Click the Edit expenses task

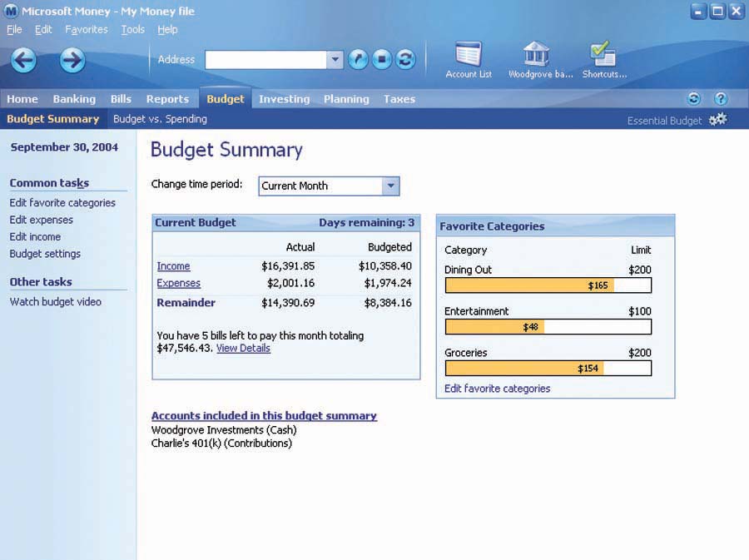(x=42, y=220)
